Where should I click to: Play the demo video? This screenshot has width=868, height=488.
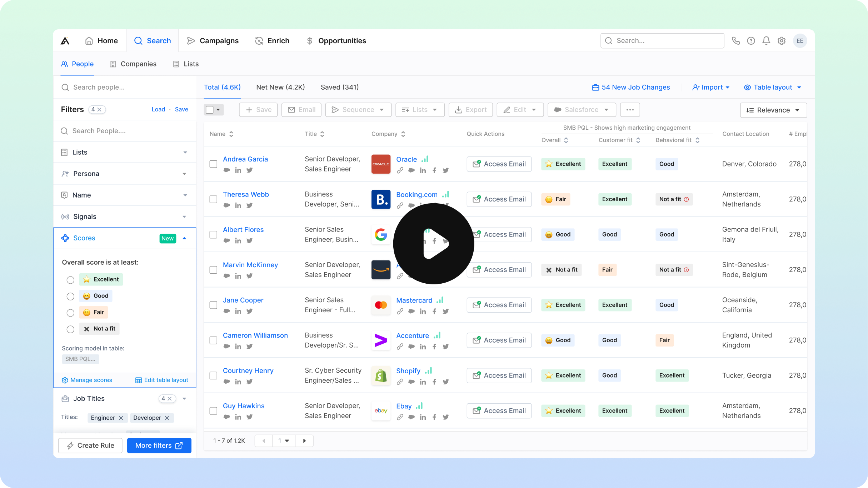434,244
